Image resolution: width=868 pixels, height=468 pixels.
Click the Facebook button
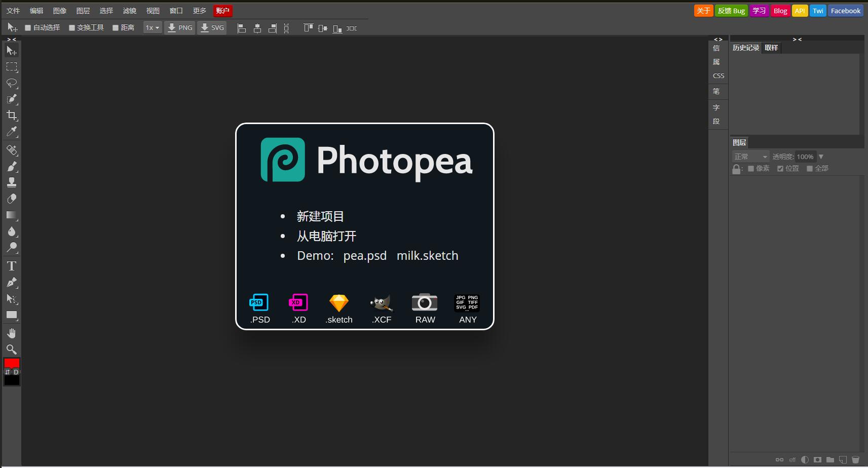click(845, 11)
